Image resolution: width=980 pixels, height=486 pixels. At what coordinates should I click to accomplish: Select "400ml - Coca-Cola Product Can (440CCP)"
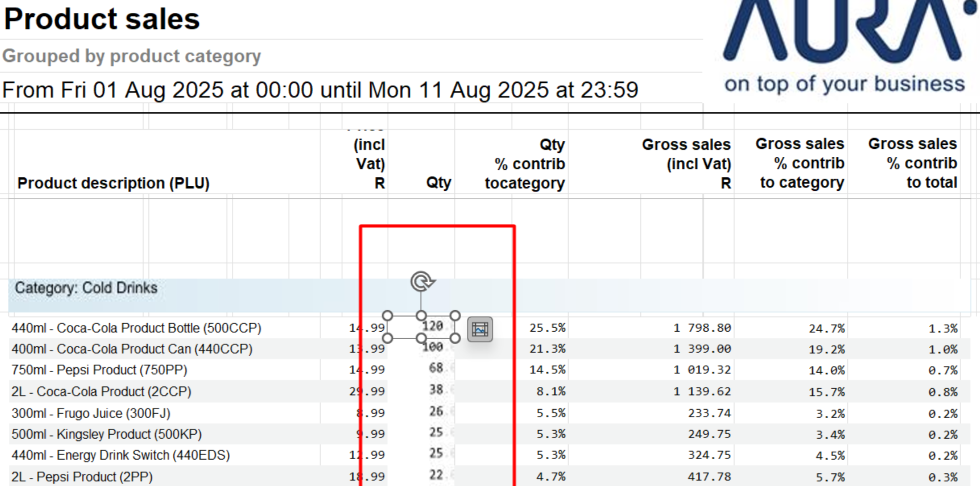(x=132, y=349)
